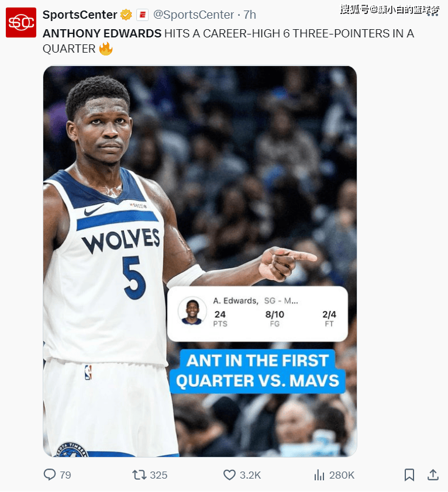Open the @SportsCenter handle link

[194, 15]
